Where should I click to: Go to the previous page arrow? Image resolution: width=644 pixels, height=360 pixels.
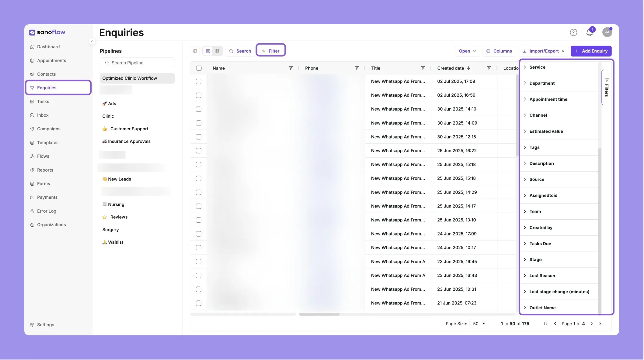555,324
